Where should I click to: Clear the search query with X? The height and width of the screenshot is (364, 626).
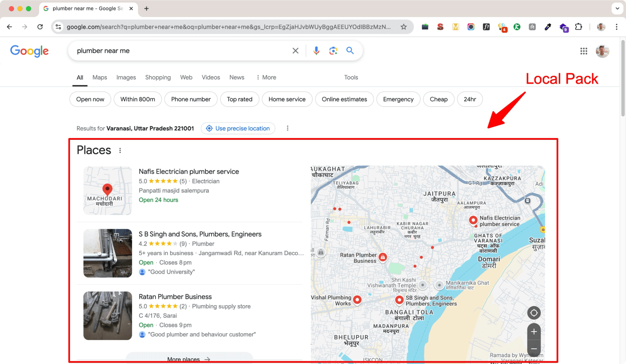(295, 51)
